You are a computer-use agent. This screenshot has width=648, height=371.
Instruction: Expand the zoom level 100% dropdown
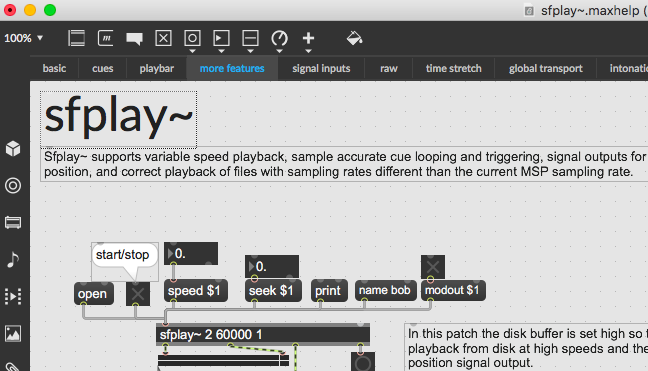(24, 38)
